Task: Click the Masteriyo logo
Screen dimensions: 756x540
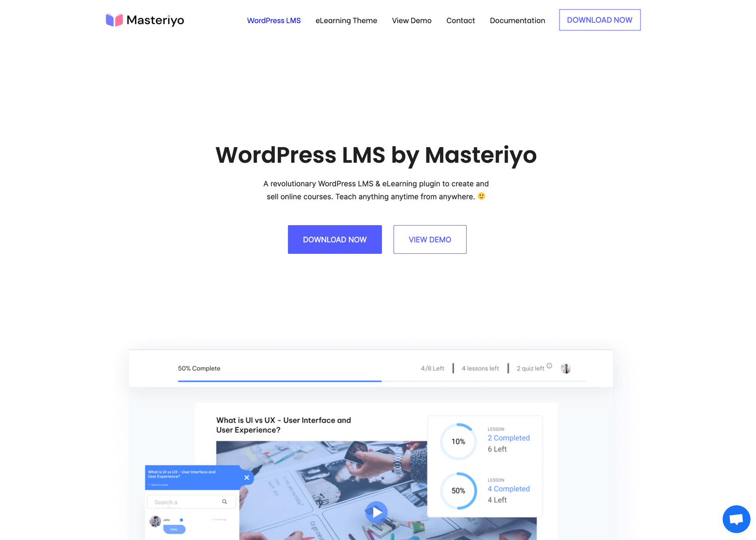Action: (145, 20)
